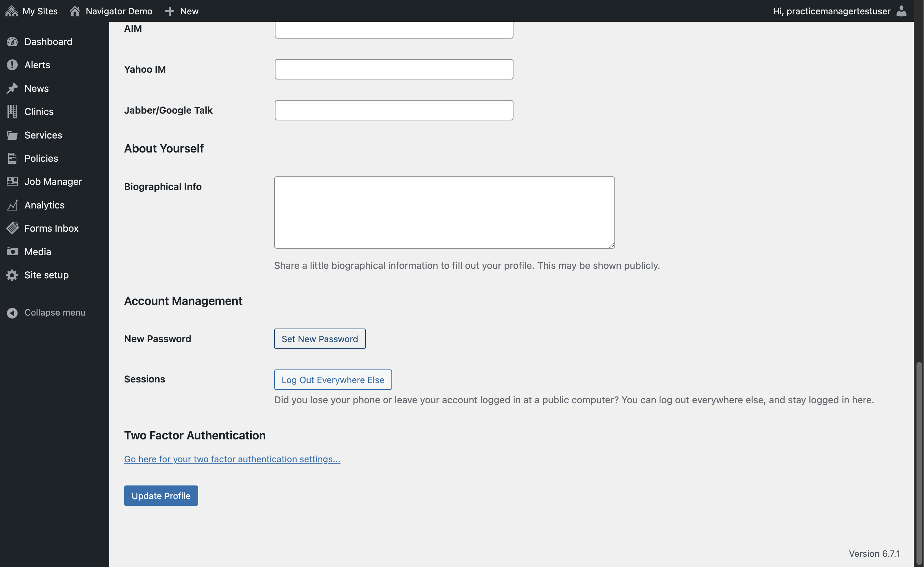Click the News pushpin icon
This screenshot has width=924, height=567.
pyautogui.click(x=12, y=88)
